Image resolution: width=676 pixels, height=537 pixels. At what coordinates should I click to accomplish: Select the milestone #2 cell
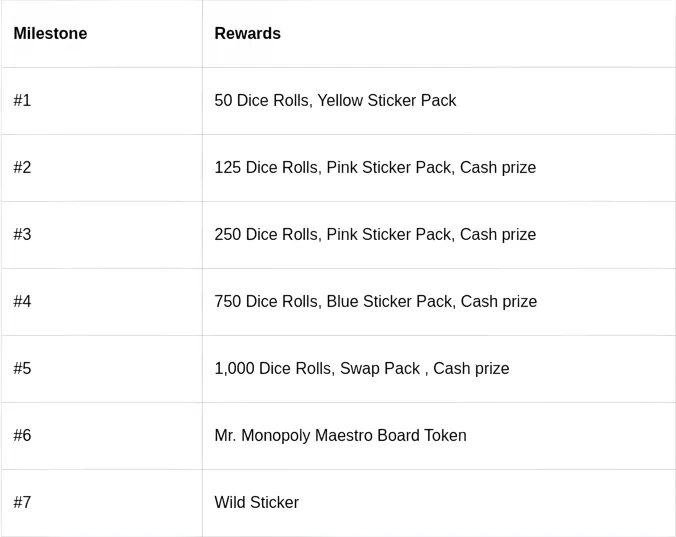click(x=22, y=168)
